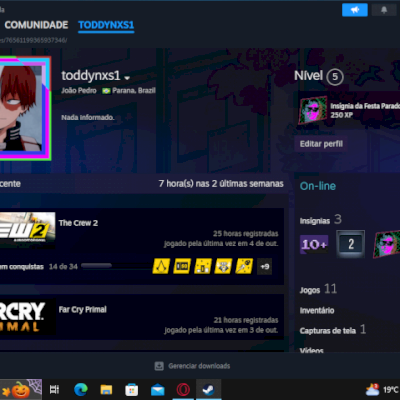400x400 pixels.
Task: Open Far Cry Primal title link
Action: [83, 309]
